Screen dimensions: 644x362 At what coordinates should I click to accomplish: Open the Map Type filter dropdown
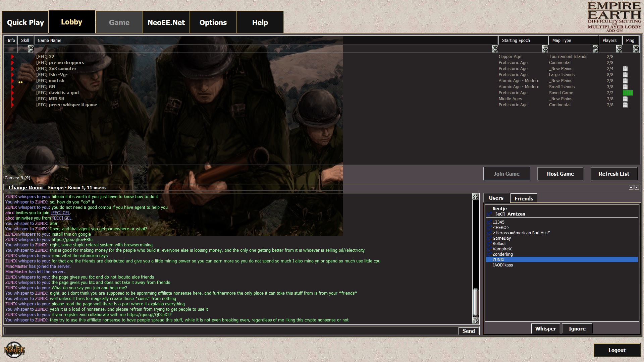tap(595, 49)
